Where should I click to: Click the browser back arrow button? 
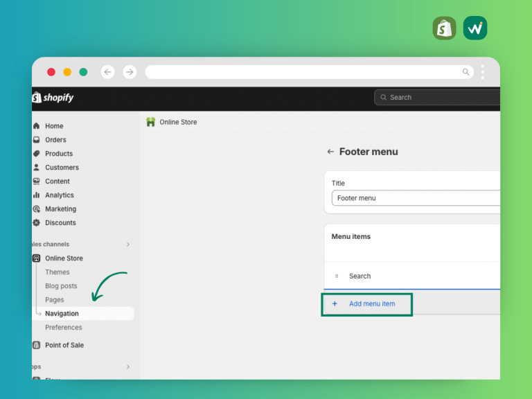(108, 72)
